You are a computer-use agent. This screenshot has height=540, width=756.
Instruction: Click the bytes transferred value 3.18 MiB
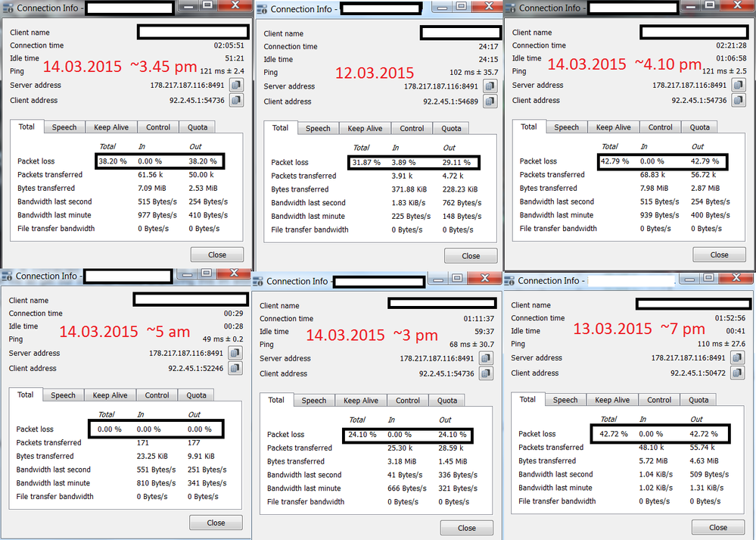point(401,461)
